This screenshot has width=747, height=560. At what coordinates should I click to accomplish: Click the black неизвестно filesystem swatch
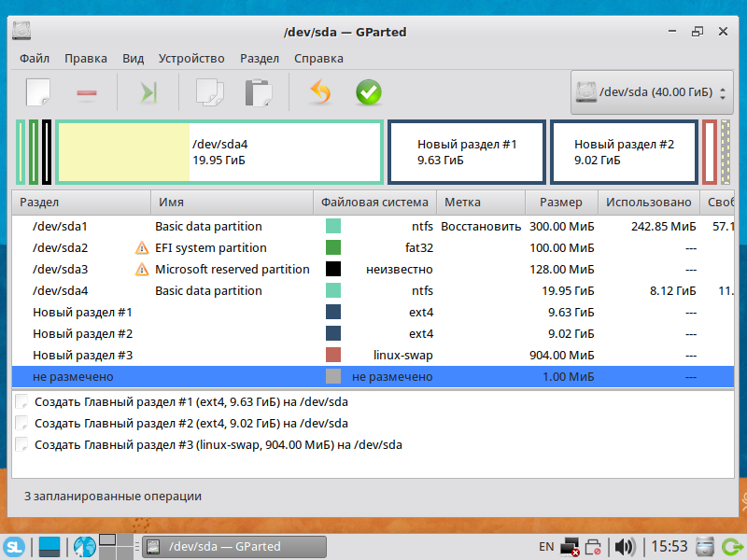click(x=333, y=269)
